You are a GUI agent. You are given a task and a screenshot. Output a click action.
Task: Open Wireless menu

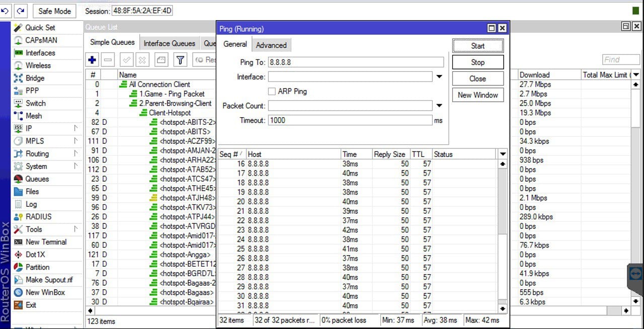pos(38,65)
